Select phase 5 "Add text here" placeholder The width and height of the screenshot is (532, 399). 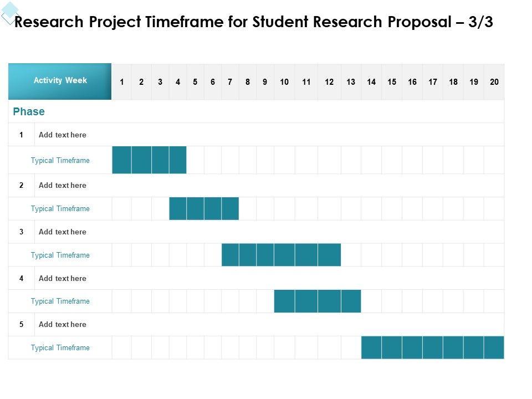pos(63,324)
